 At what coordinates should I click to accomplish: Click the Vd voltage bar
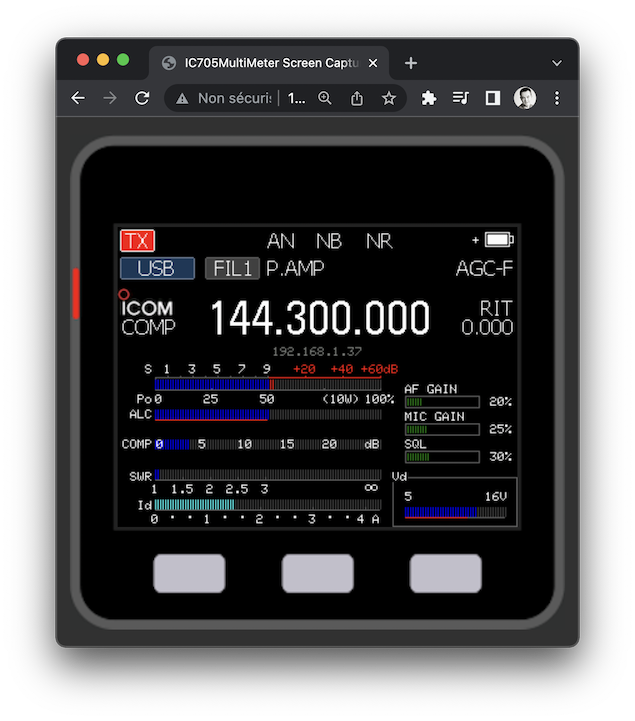click(x=456, y=512)
